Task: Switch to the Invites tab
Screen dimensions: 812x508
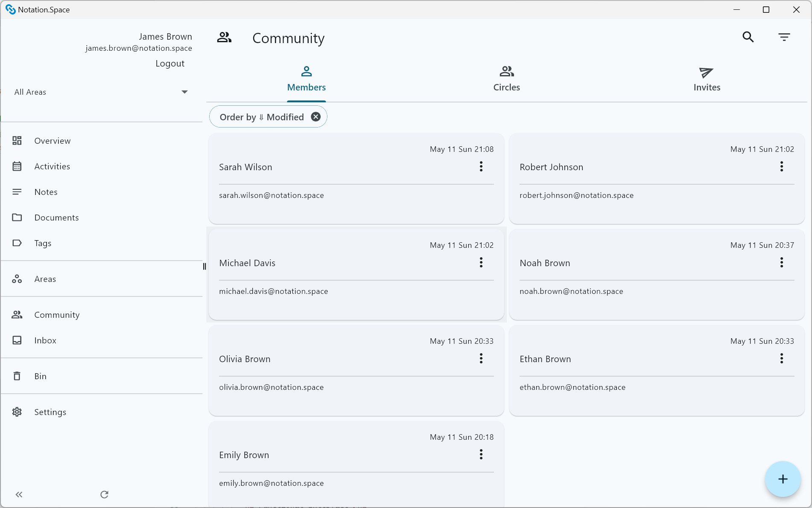Action: tap(707, 79)
